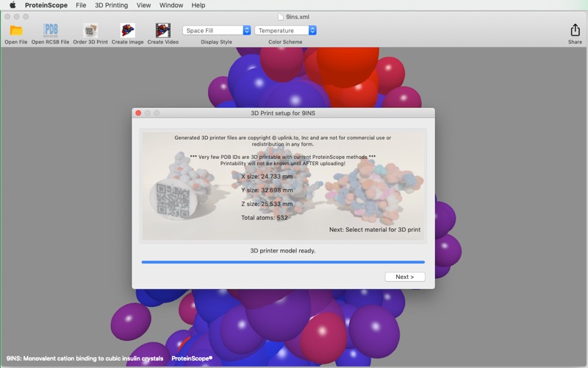Click the 'X size: 24.733 mm' text
Image resolution: width=588 pixels, height=368 pixels.
pyautogui.click(x=267, y=177)
